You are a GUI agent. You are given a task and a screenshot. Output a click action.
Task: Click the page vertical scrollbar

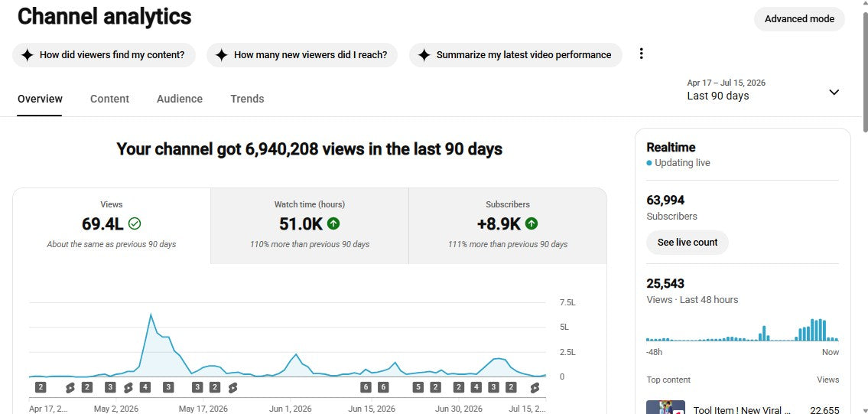point(865,72)
